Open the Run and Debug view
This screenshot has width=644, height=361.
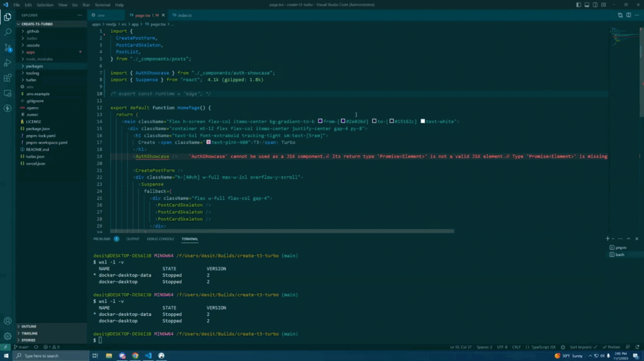8,63
